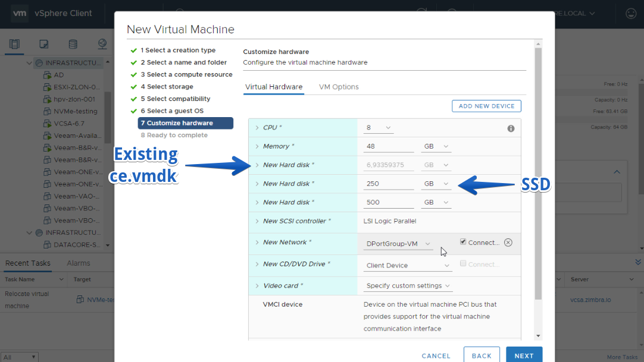Expand the New Network row
Image resolution: width=644 pixels, height=362 pixels.
[257, 243]
